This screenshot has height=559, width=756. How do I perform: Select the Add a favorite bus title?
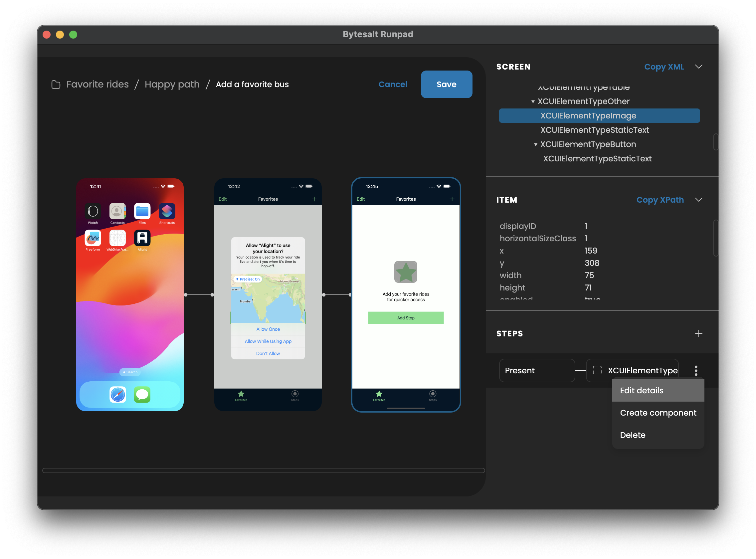tap(252, 84)
